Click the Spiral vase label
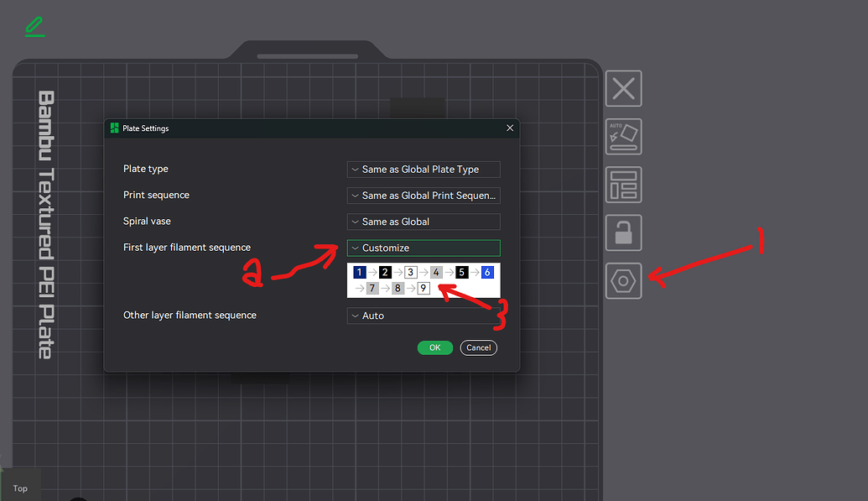The image size is (868, 501). tap(147, 221)
